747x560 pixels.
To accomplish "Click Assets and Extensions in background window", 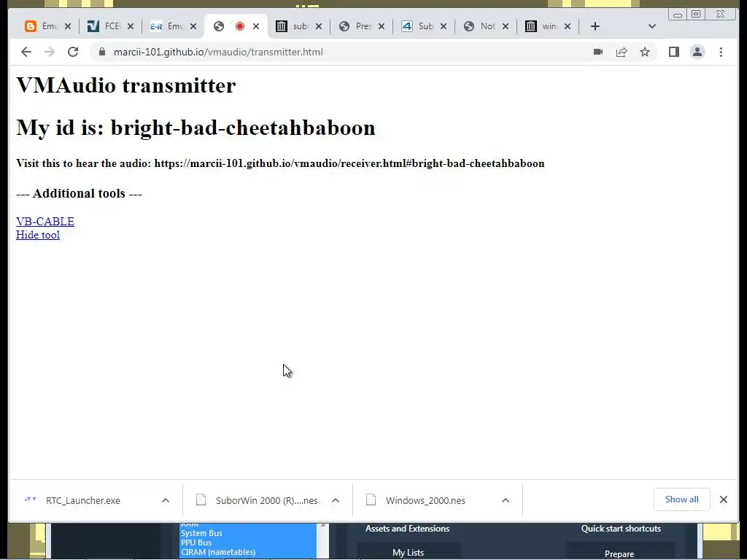I will click(407, 529).
